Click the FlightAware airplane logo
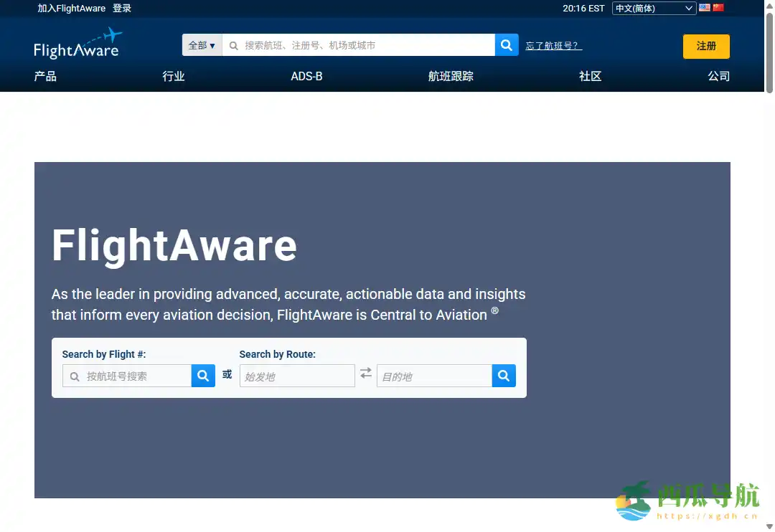 [78, 43]
